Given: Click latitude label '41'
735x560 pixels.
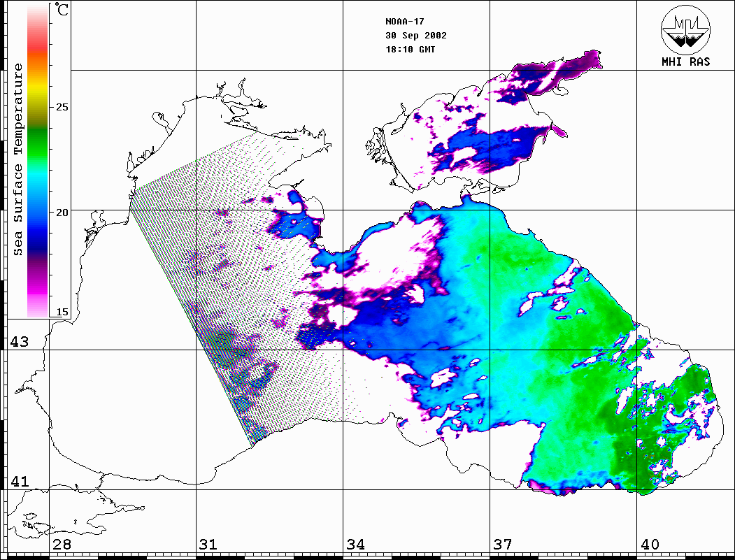Looking at the screenshot, I should (19, 481).
